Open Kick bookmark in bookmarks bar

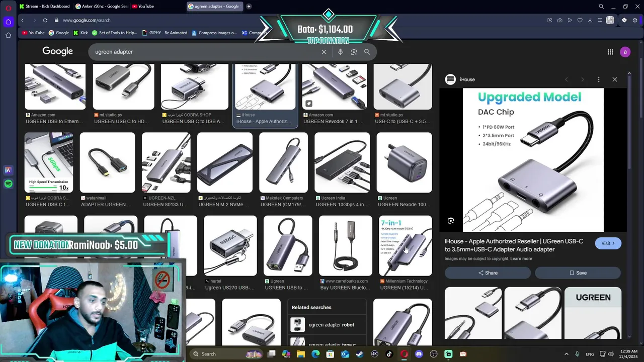(x=80, y=33)
